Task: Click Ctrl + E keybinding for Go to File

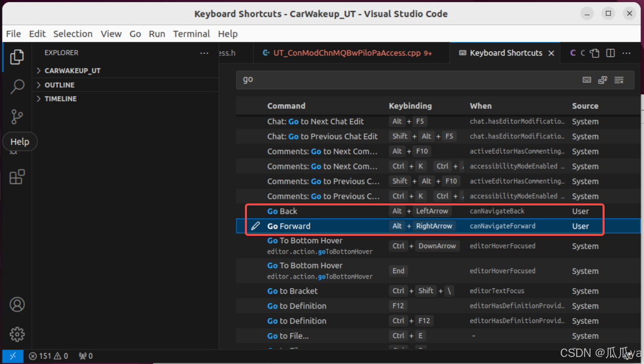Action: (408, 336)
